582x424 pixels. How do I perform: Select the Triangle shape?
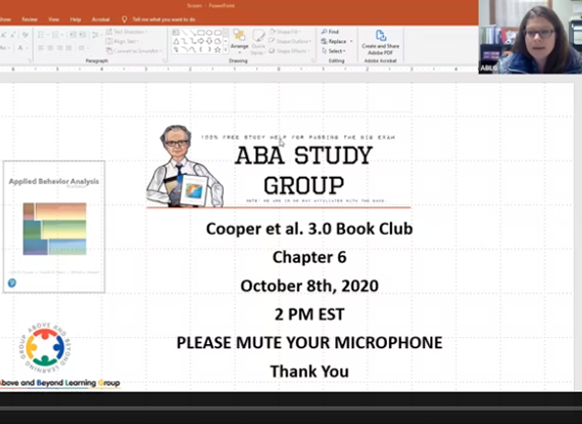pos(176,41)
